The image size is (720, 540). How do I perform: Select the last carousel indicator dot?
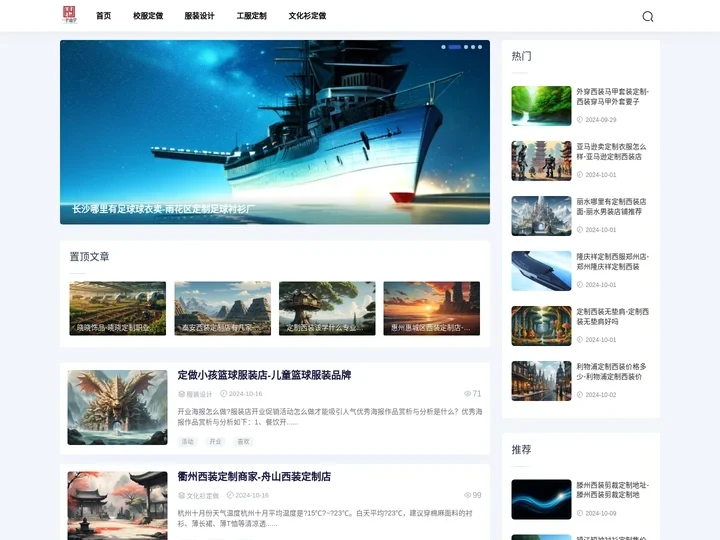tap(480, 47)
